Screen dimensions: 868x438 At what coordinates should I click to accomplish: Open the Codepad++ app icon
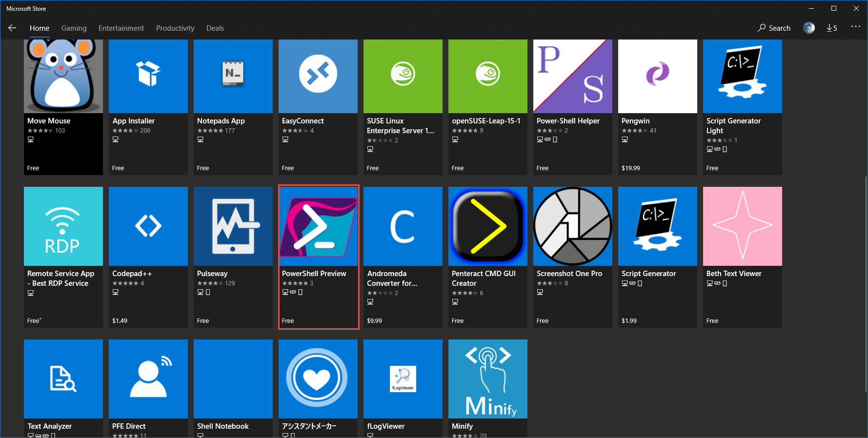[x=148, y=226]
